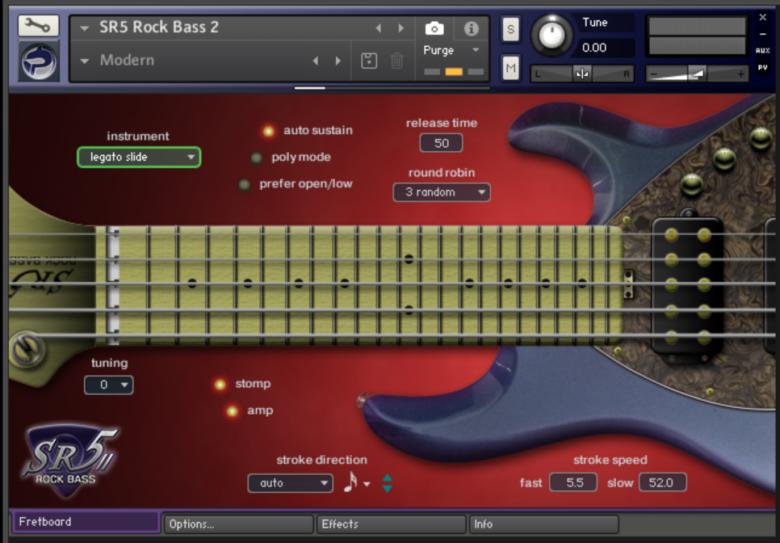Click the stroke direction down arrow
780x543 pixels.
click(387, 488)
